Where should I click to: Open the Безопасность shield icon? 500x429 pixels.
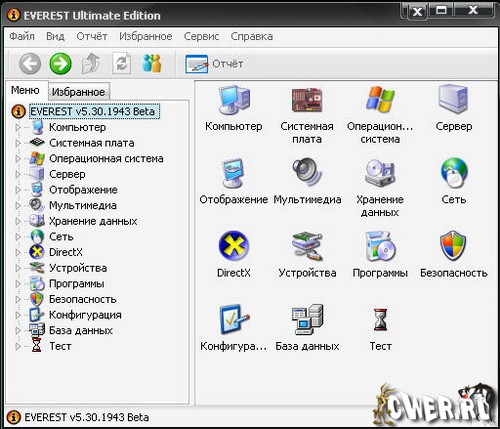click(453, 246)
